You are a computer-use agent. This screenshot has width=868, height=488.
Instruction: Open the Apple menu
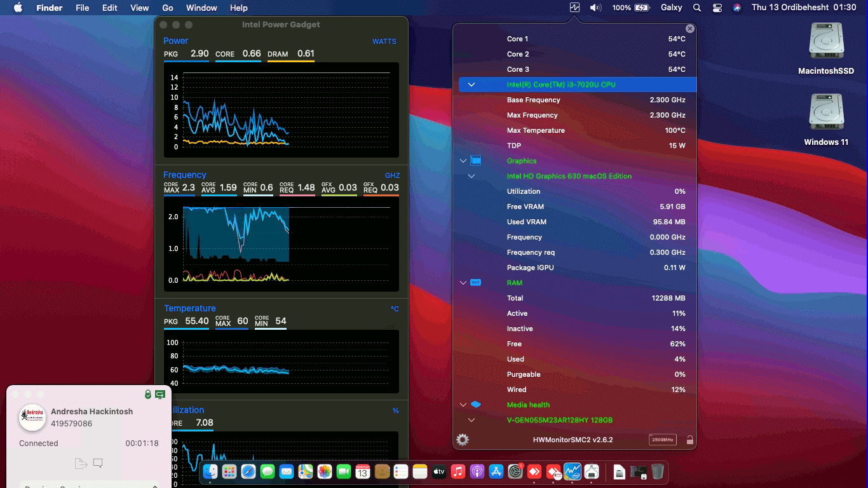pos(18,8)
